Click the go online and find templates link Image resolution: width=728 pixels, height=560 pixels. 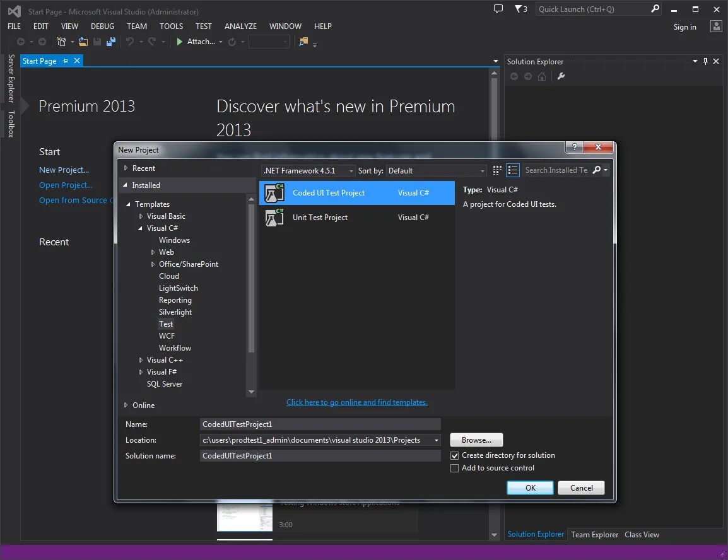pos(356,402)
